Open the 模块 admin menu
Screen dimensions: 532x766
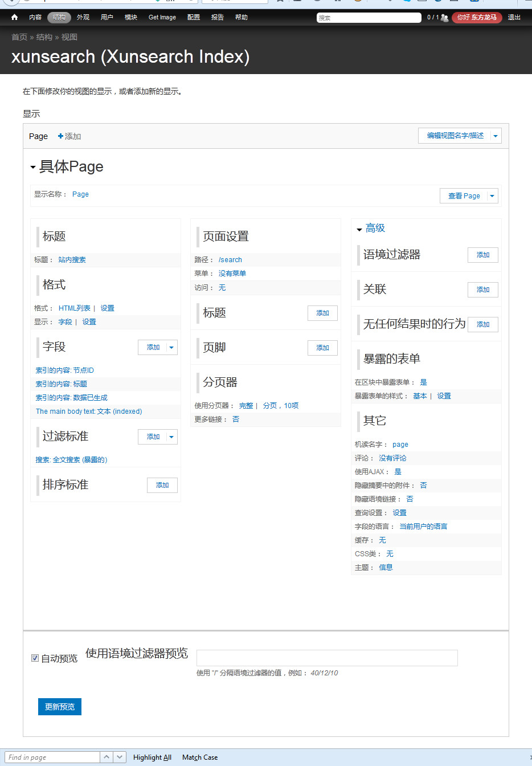tap(131, 17)
